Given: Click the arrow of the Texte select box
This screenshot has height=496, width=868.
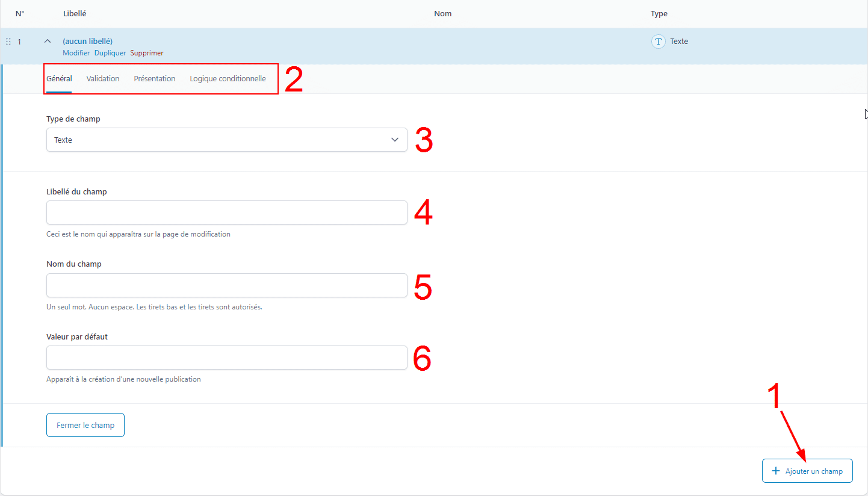Looking at the screenshot, I should (395, 140).
